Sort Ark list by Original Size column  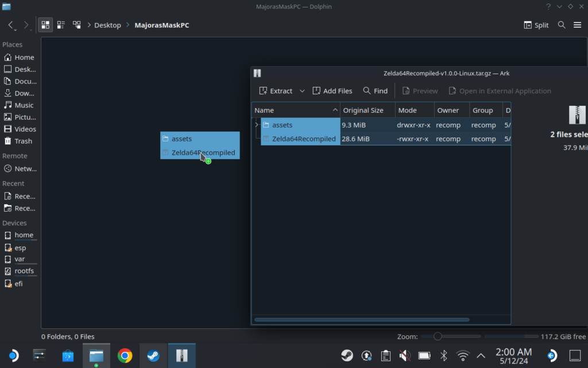click(x=367, y=110)
